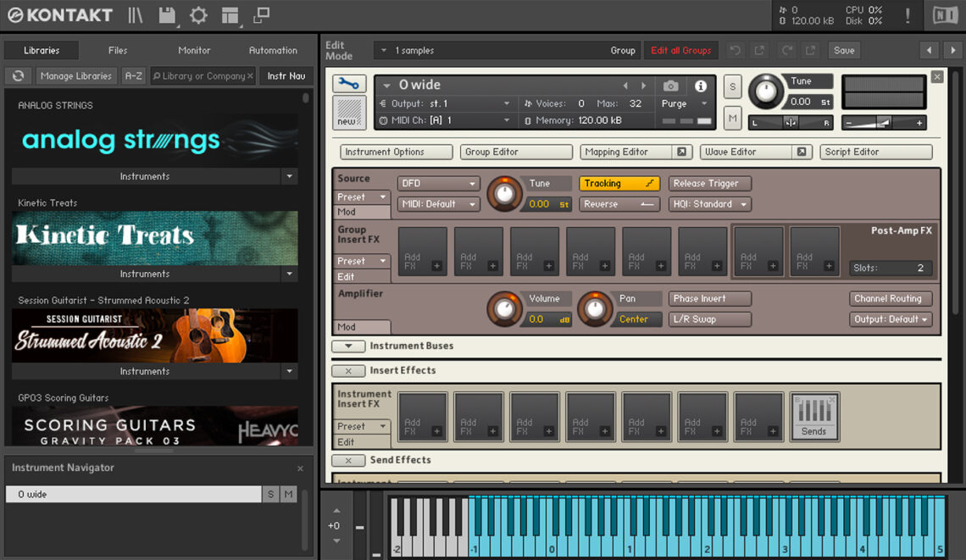966x560 pixels.
Task: Open the workspace view layout icon
Action: point(230,15)
